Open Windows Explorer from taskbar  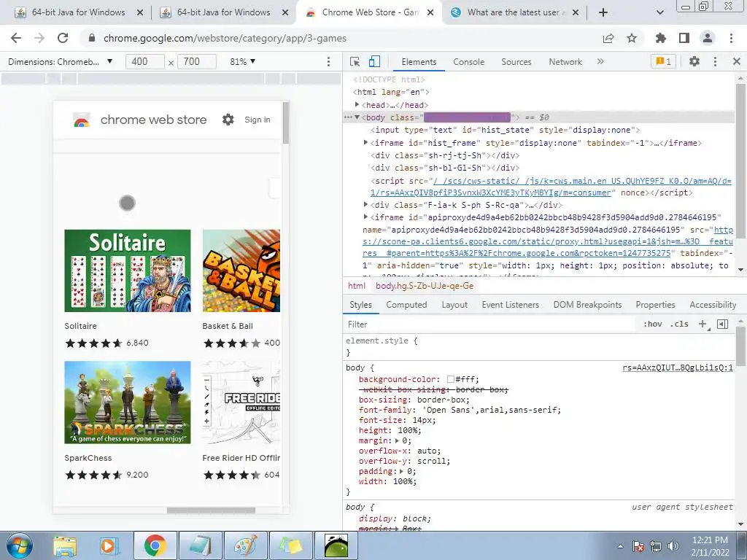pos(65,545)
